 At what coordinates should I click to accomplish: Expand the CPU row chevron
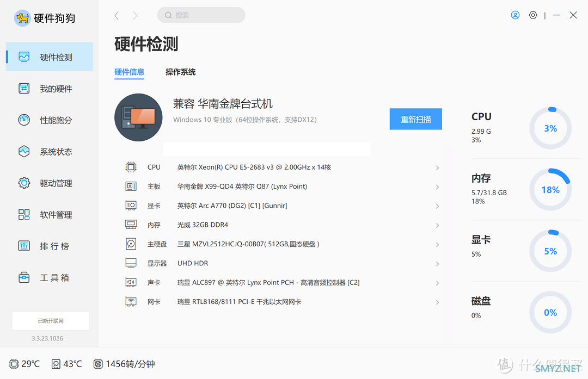437,167
